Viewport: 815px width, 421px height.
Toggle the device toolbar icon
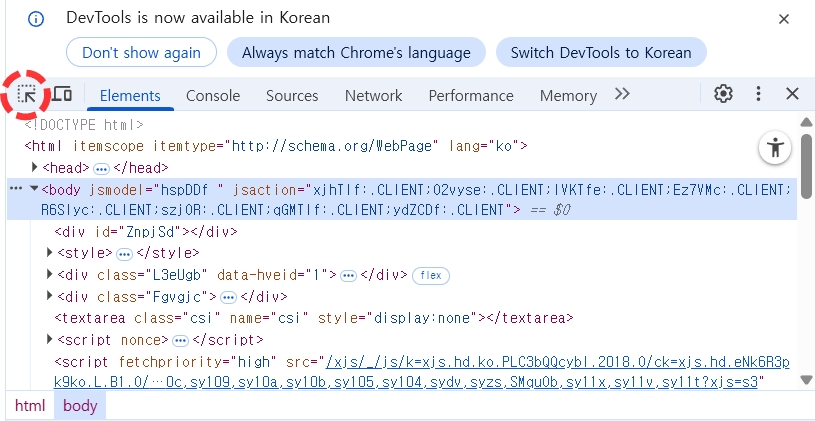62,94
